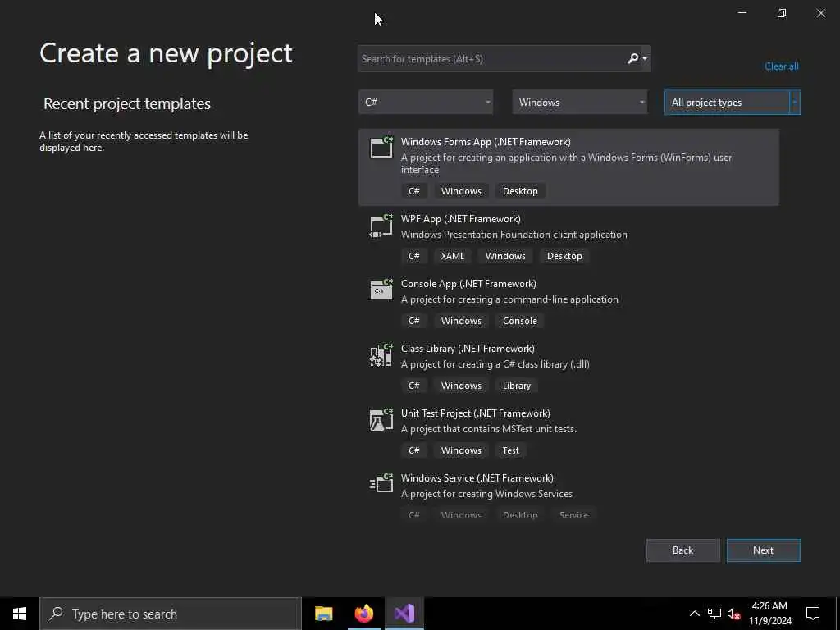Click the muted volume tray icon
The image size is (840, 630).
733,614
